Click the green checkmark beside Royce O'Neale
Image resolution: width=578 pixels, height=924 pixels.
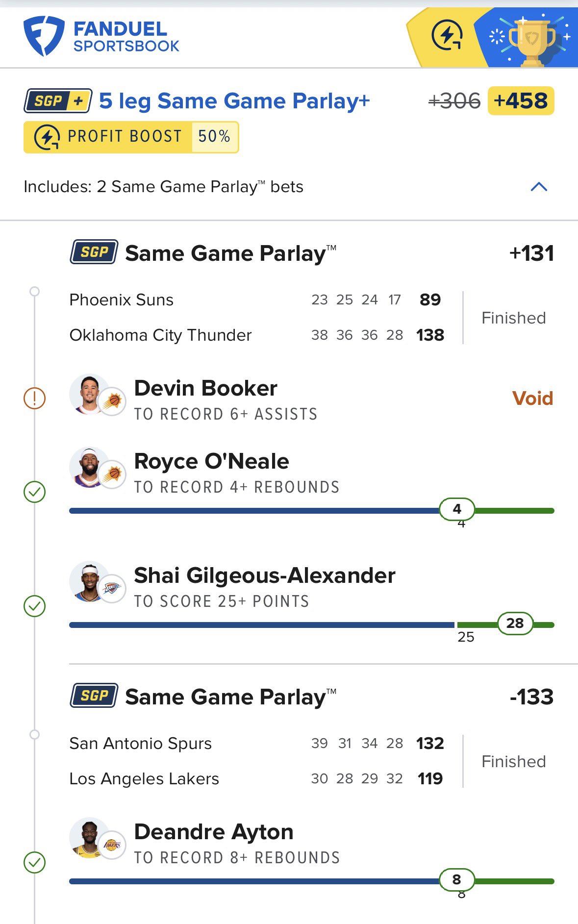[34, 492]
